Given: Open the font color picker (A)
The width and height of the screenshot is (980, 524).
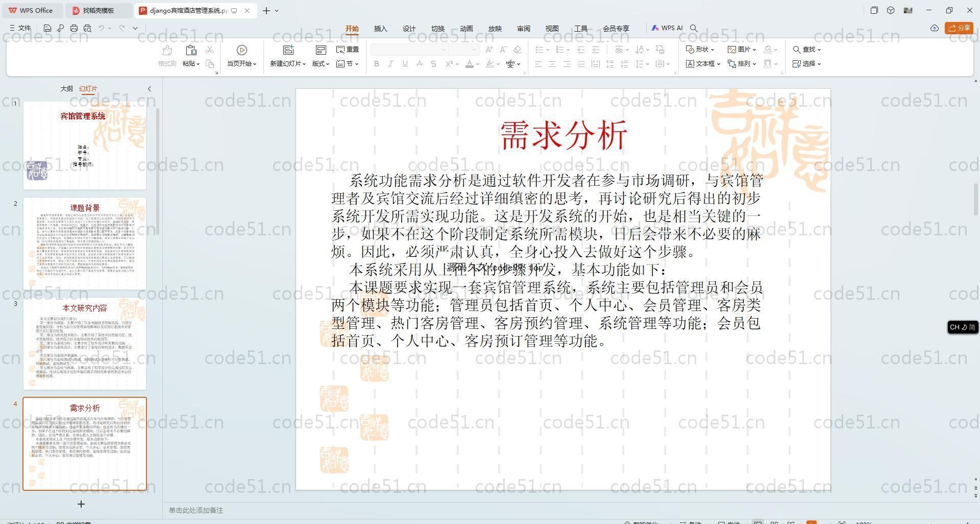Looking at the screenshot, I should coord(470,64).
